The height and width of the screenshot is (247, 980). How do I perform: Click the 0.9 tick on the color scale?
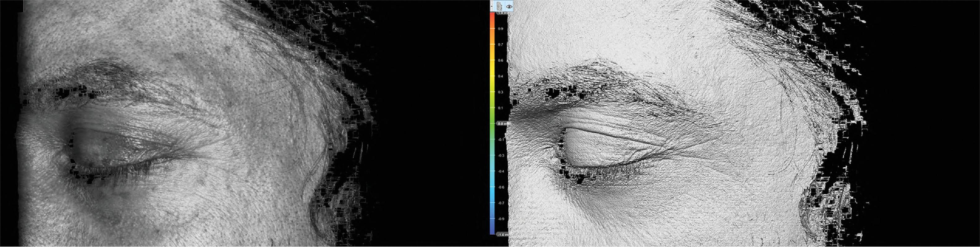click(x=501, y=29)
